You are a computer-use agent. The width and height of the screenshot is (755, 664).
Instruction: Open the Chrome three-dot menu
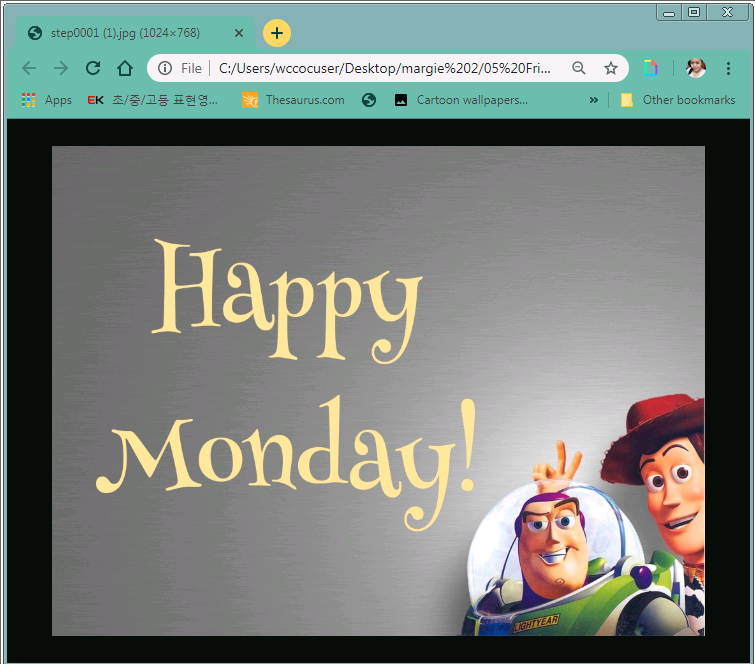click(728, 68)
